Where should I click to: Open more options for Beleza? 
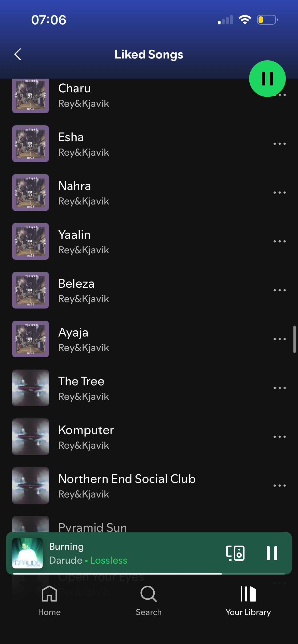[279, 290]
